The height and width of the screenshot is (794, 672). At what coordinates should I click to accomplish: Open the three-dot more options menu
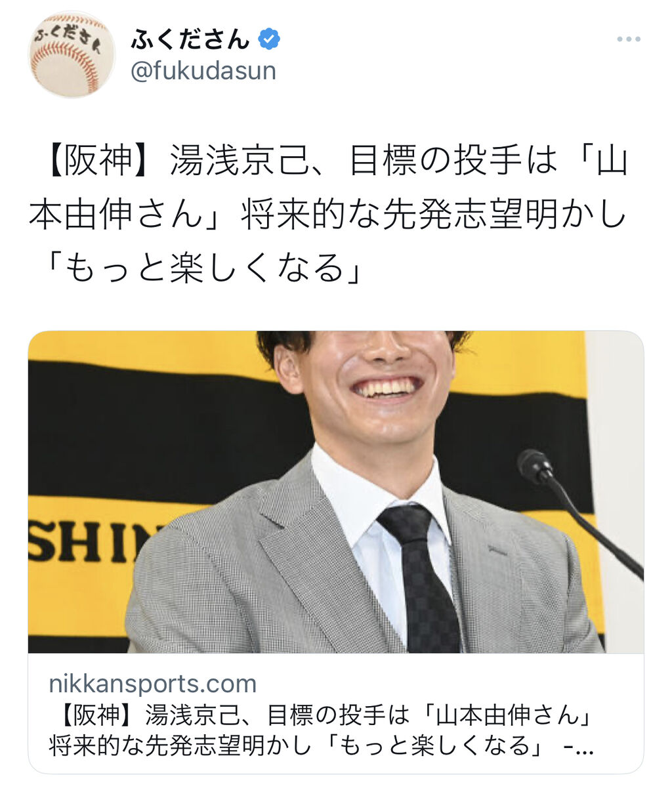tap(628, 39)
